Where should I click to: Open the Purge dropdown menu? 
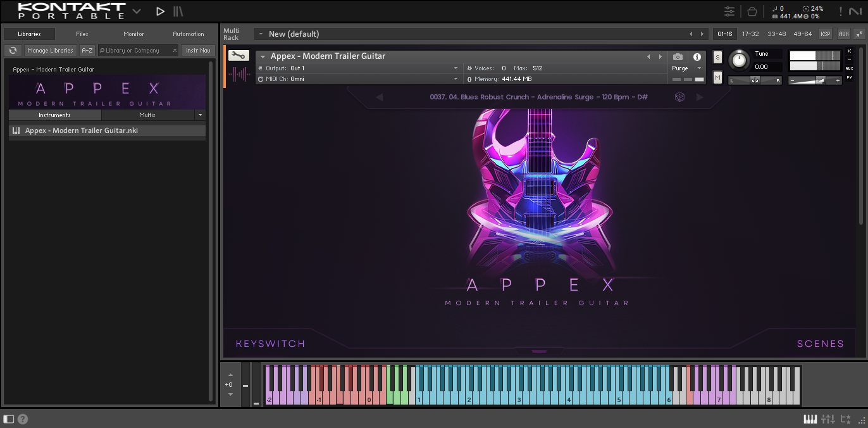coord(687,68)
